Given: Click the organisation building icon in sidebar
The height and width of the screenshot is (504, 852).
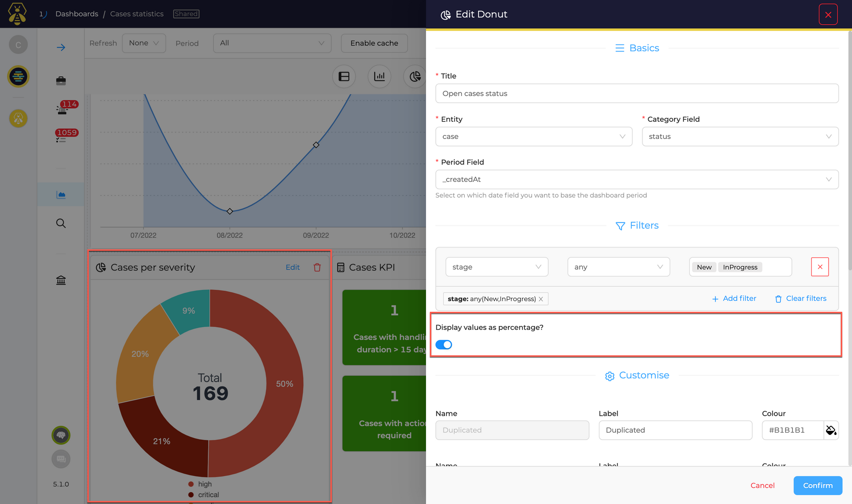Looking at the screenshot, I should (x=61, y=280).
